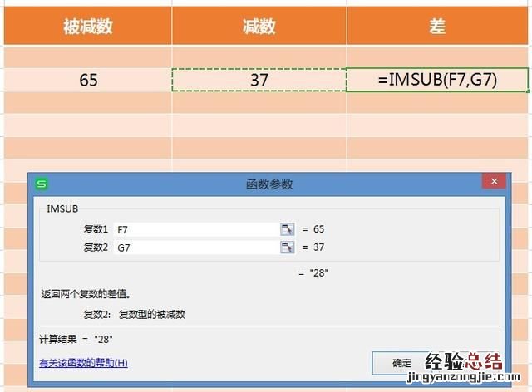Click the IMSUB group label in the dialog

[x=63, y=208]
